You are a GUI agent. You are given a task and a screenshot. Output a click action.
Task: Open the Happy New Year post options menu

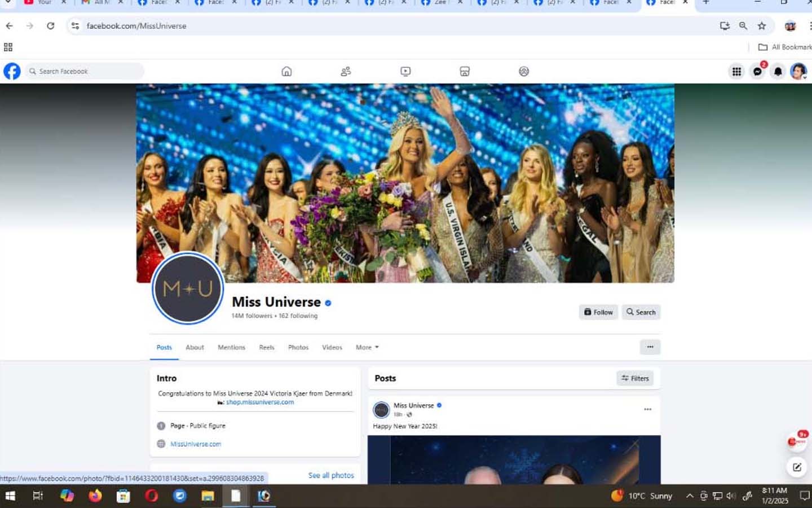[647, 409]
